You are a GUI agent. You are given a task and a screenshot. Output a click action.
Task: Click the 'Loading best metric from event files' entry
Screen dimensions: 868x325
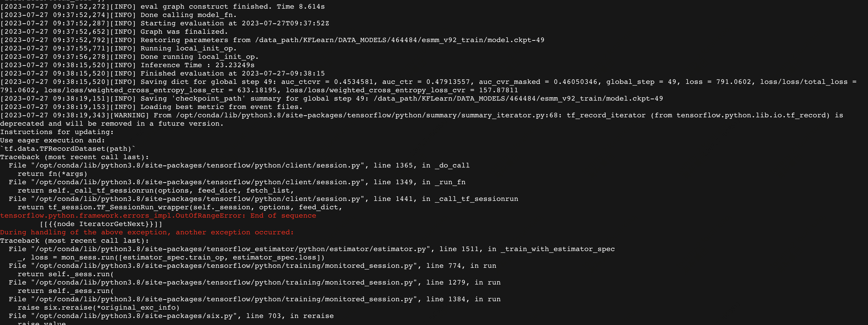[x=221, y=107]
